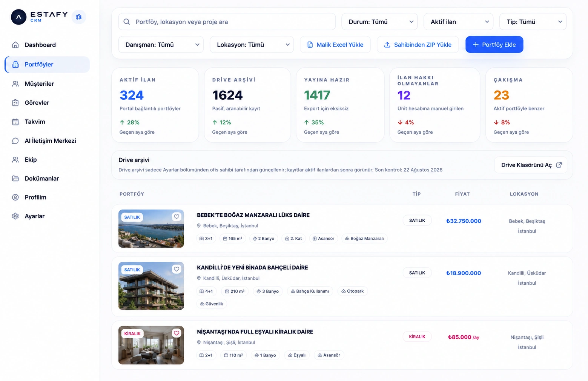Click the Aktif İlan 324 stat card

click(x=155, y=105)
